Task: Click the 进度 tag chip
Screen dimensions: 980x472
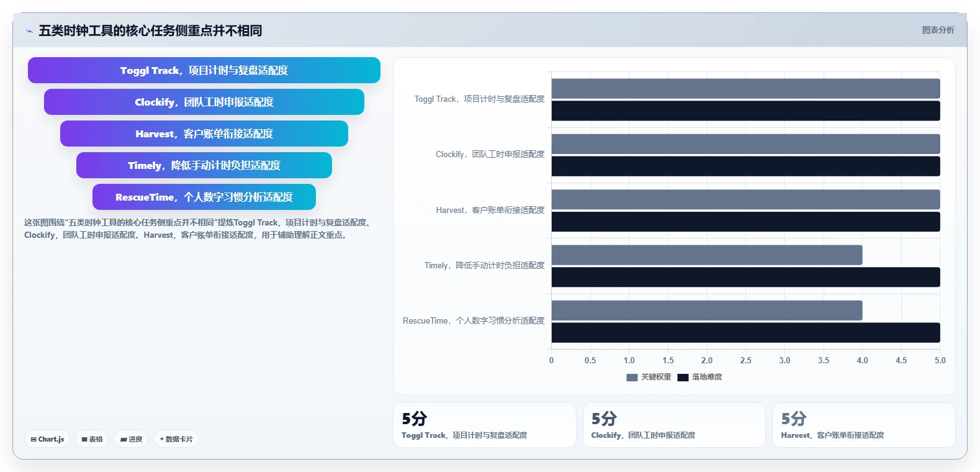Action: (131, 439)
